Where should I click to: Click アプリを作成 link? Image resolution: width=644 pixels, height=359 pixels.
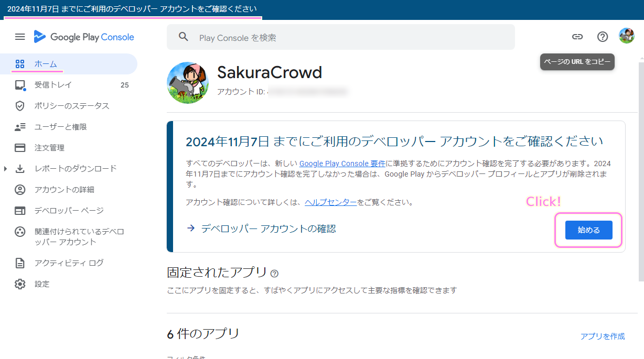click(603, 336)
